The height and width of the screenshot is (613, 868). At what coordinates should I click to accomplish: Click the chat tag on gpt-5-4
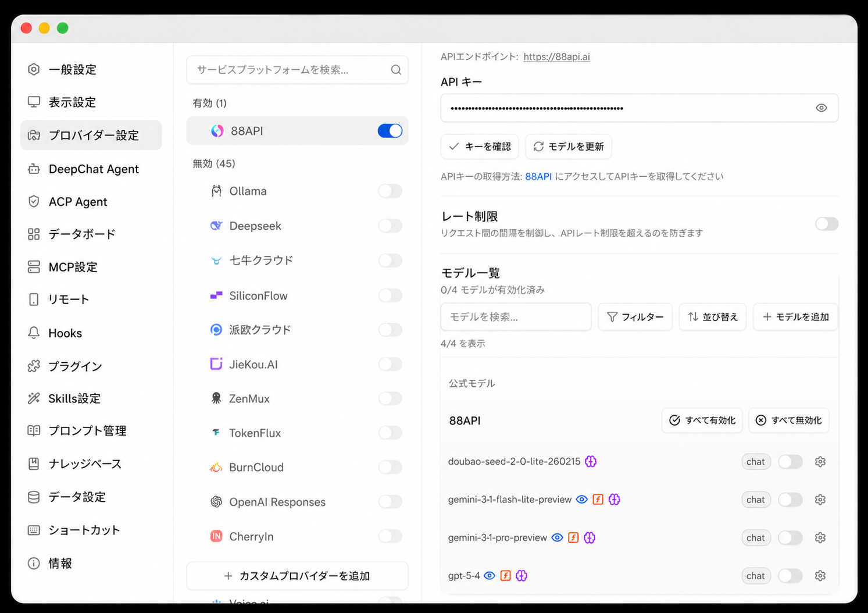pyautogui.click(x=756, y=576)
